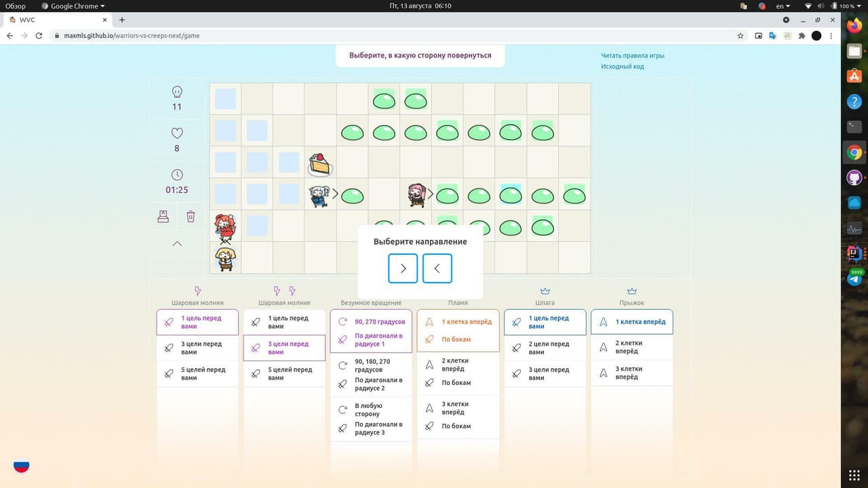Collapse the side panel with the up chevron
This screenshot has width=868, height=488.
(x=177, y=243)
